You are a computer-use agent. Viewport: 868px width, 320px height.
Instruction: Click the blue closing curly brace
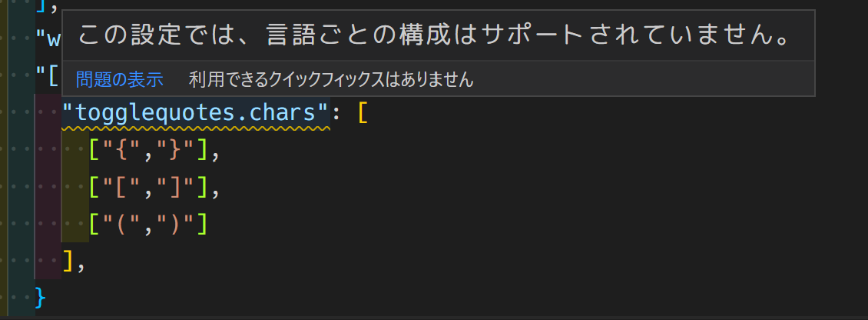[x=41, y=298]
